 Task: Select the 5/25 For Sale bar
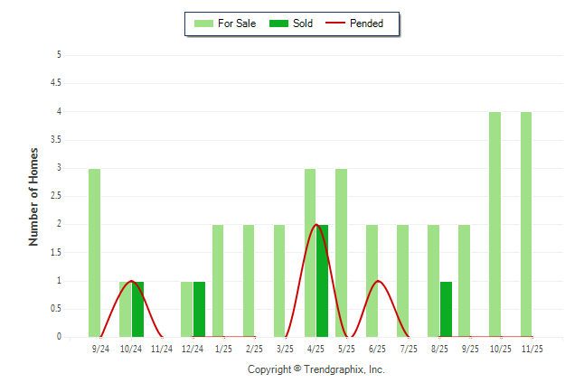click(341, 253)
